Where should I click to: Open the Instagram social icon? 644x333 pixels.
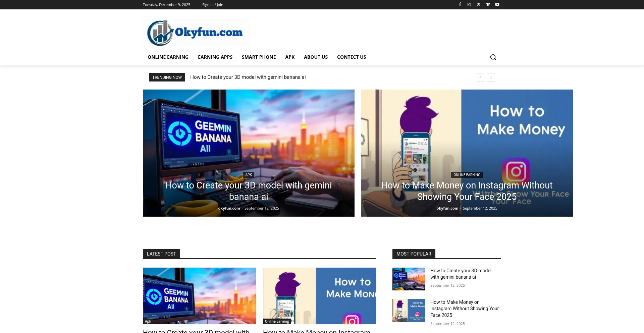[469, 4]
